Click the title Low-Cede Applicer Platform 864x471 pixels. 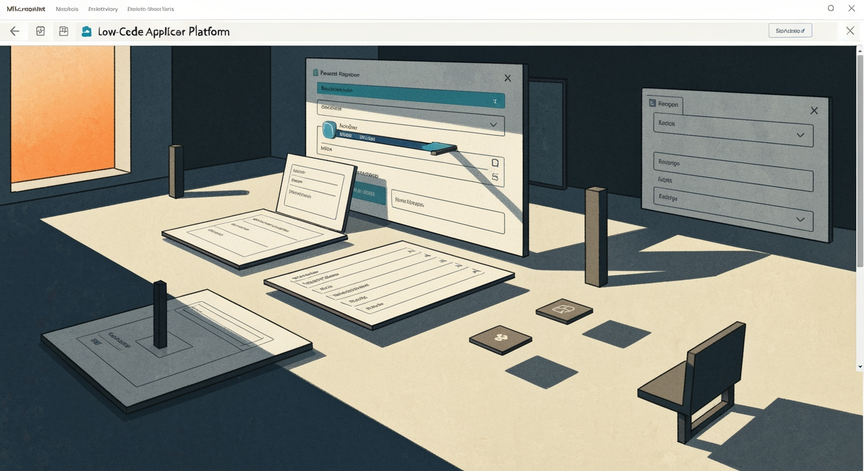[164, 31]
